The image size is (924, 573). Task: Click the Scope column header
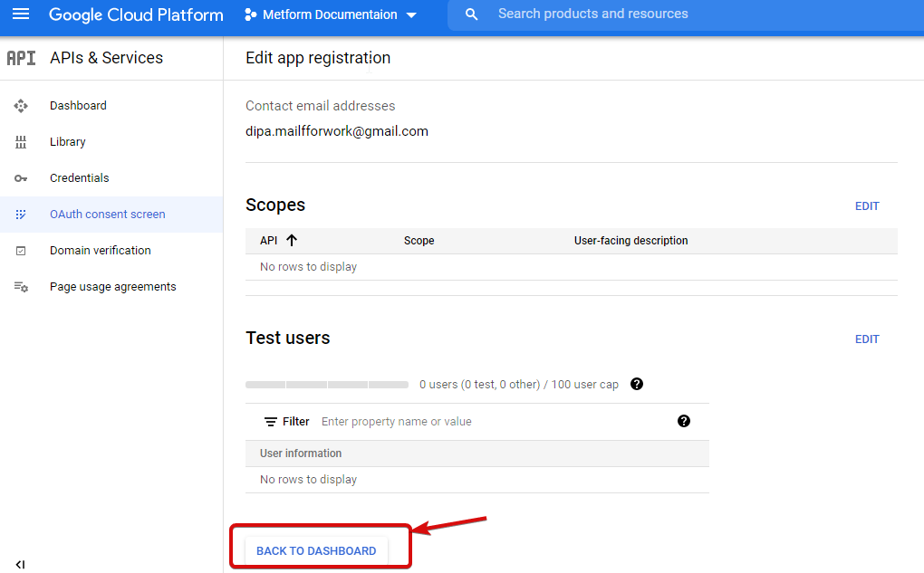(x=419, y=240)
